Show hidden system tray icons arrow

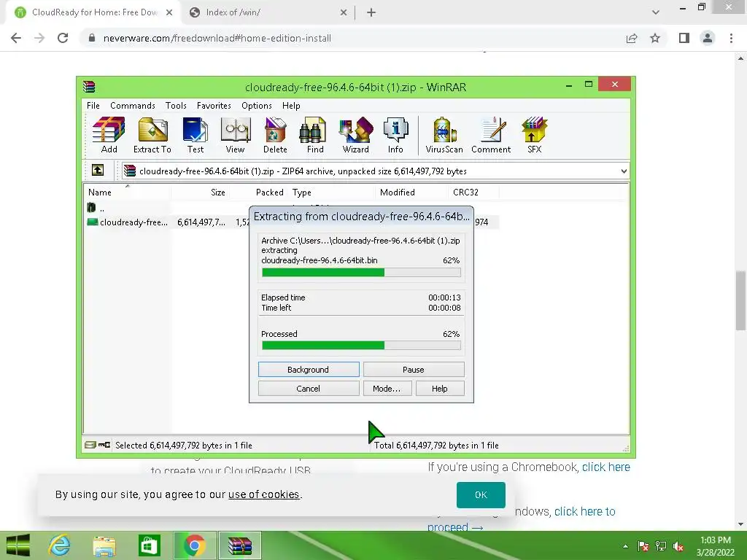click(625, 546)
